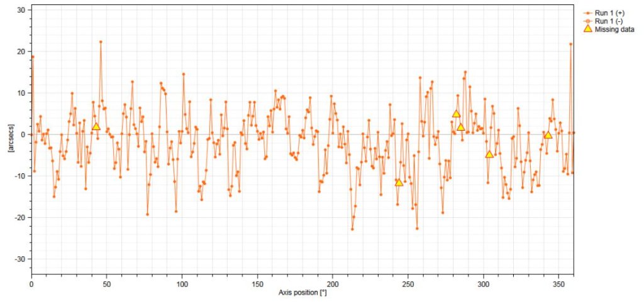Click the Missing data legend triangle icon
Screen dimensions: 644x304
coord(588,29)
